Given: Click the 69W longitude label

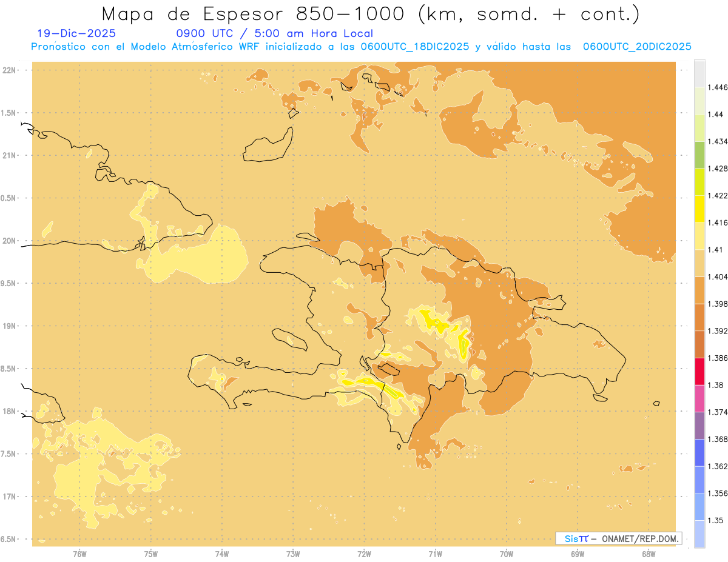Looking at the screenshot, I should pos(578,554).
